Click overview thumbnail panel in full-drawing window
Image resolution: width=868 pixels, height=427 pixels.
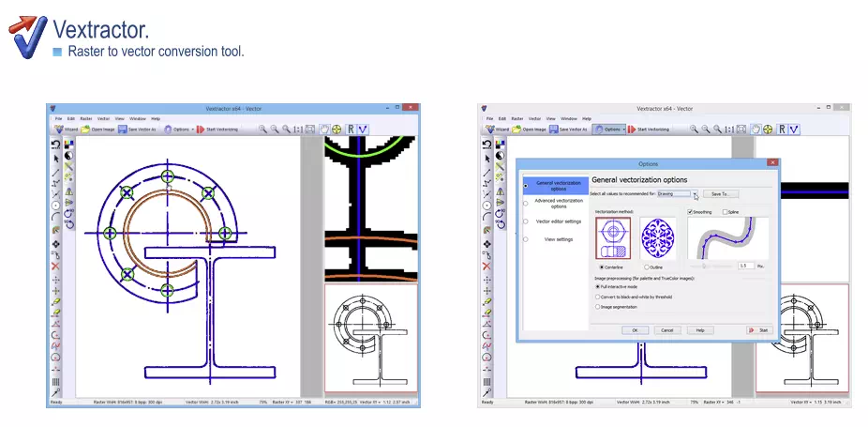coord(370,338)
